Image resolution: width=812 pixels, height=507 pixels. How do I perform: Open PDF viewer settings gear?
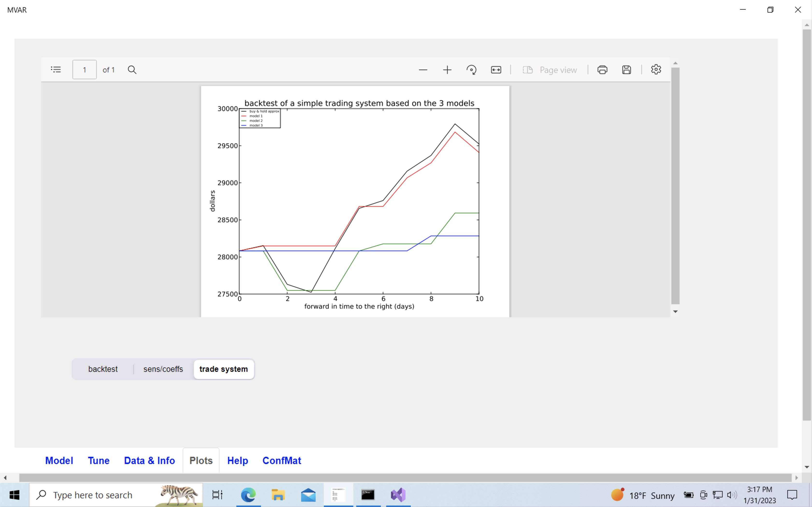pyautogui.click(x=656, y=70)
